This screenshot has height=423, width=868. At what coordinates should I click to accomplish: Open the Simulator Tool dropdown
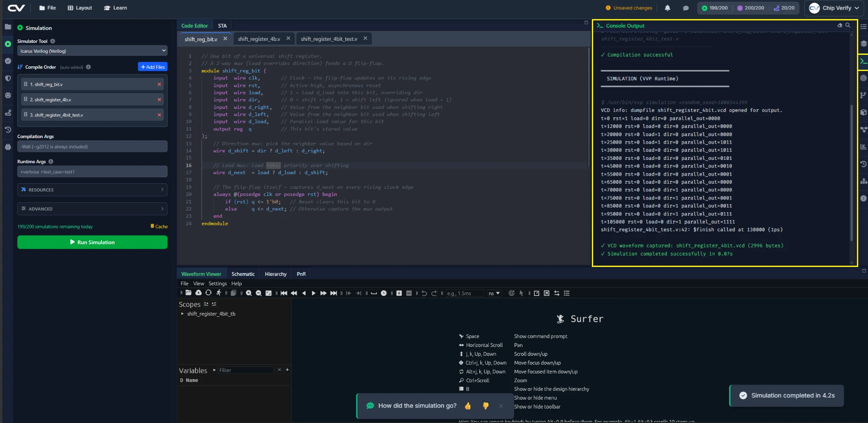tap(92, 51)
